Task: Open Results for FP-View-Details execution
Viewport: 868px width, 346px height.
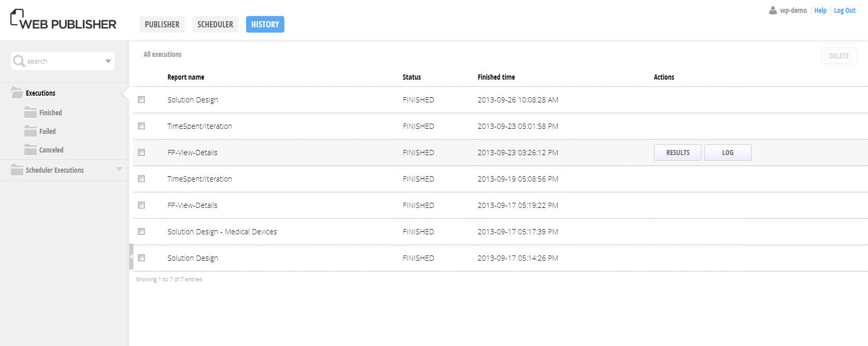Action: coord(677,153)
